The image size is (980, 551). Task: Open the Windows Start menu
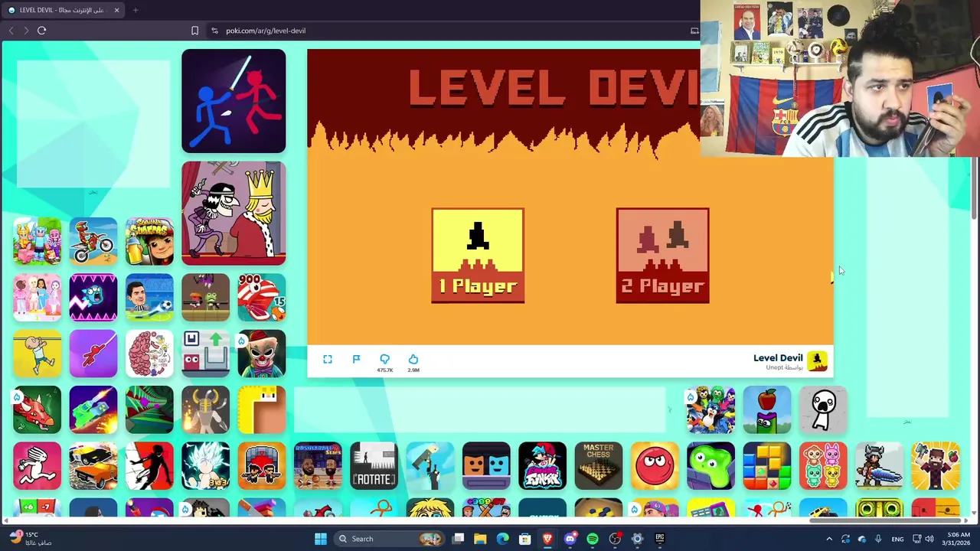[x=321, y=539]
